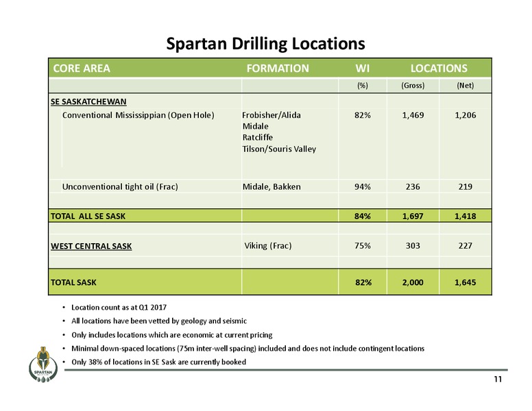
Task: Select Conventional Mississippian (Open Hole) row label
Action: [138, 115]
